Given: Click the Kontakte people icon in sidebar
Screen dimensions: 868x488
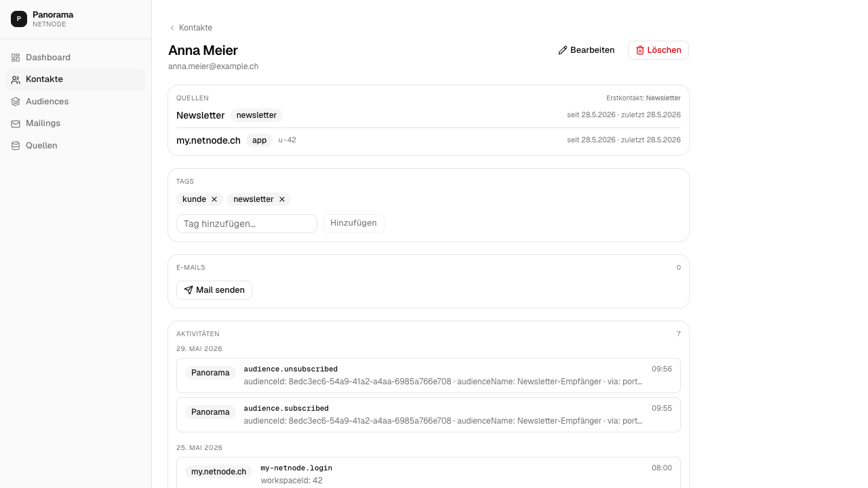Looking at the screenshot, I should coord(16,80).
